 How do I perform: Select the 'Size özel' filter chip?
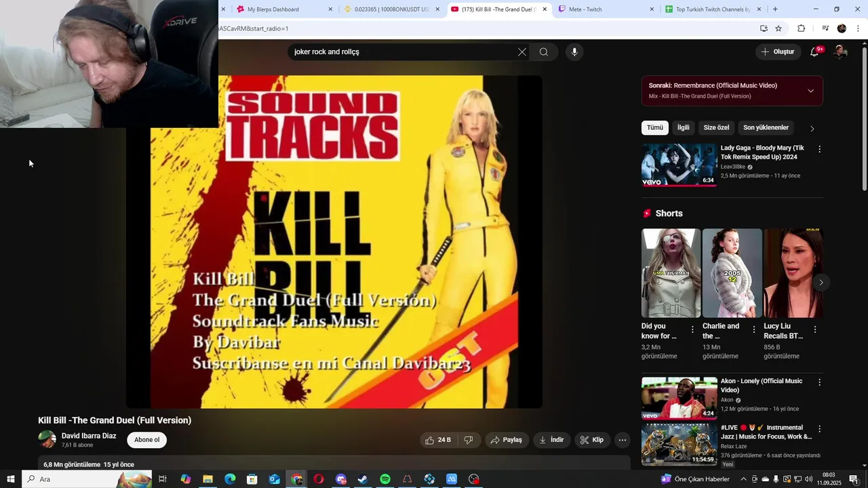tap(716, 127)
